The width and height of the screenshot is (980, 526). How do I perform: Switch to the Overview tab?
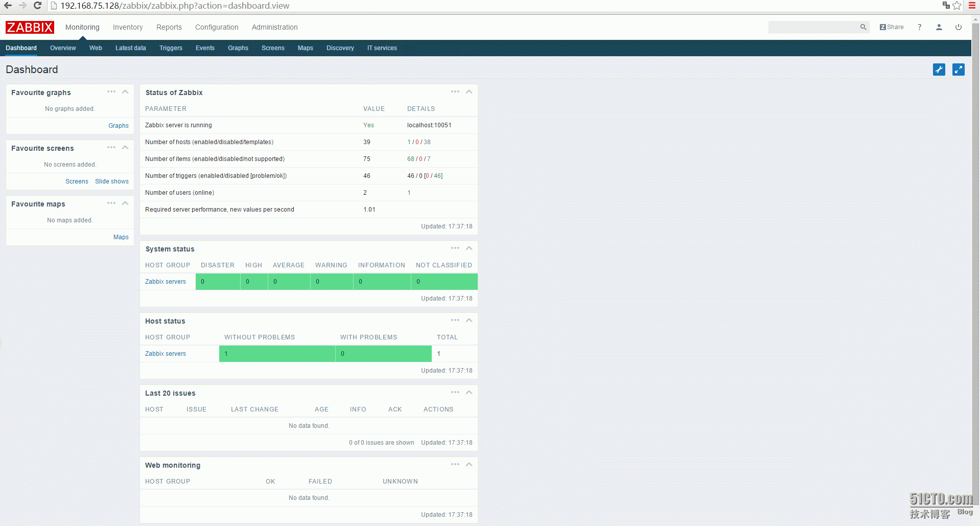[x=63, y=48]
